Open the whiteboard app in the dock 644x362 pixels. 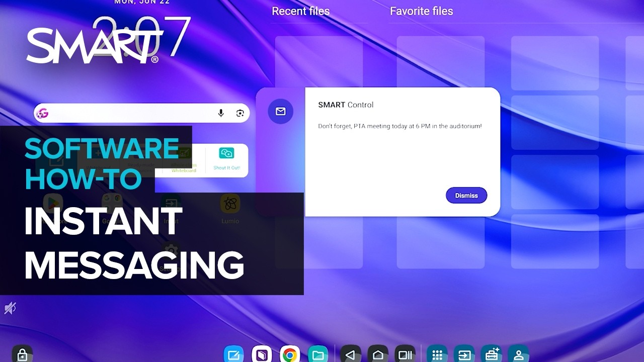tap(234, 355)
